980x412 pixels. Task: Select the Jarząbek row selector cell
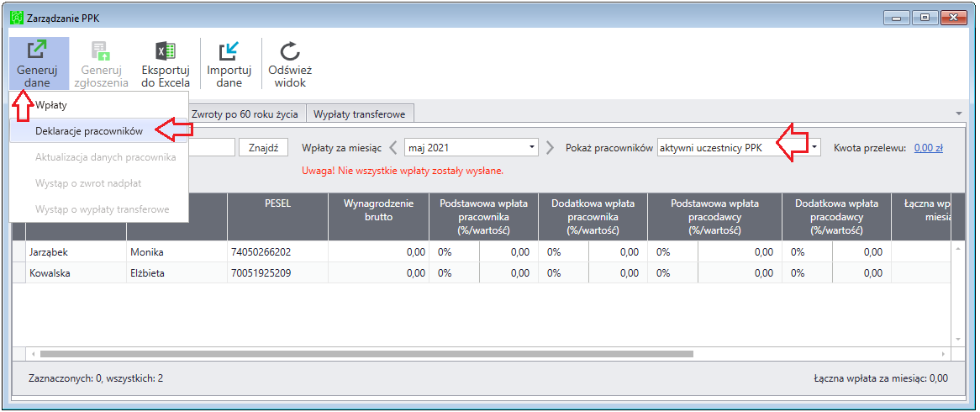[18, 252]
